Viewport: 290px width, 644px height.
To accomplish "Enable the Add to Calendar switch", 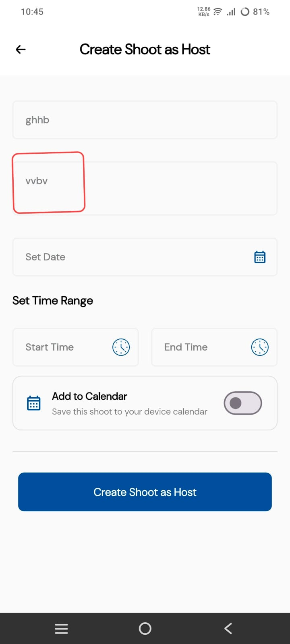I will (243, 403).
